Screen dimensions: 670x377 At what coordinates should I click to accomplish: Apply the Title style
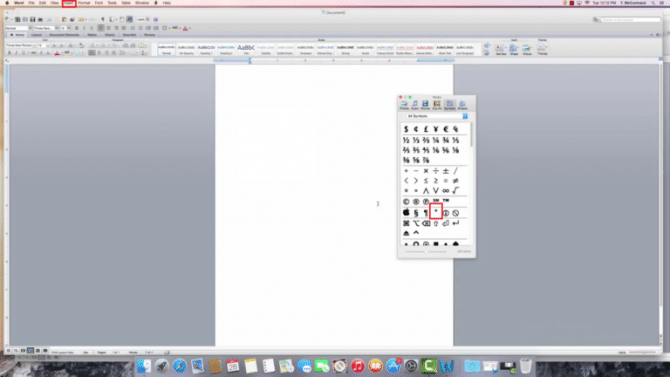pyautogui.click(x=246, y=50)
